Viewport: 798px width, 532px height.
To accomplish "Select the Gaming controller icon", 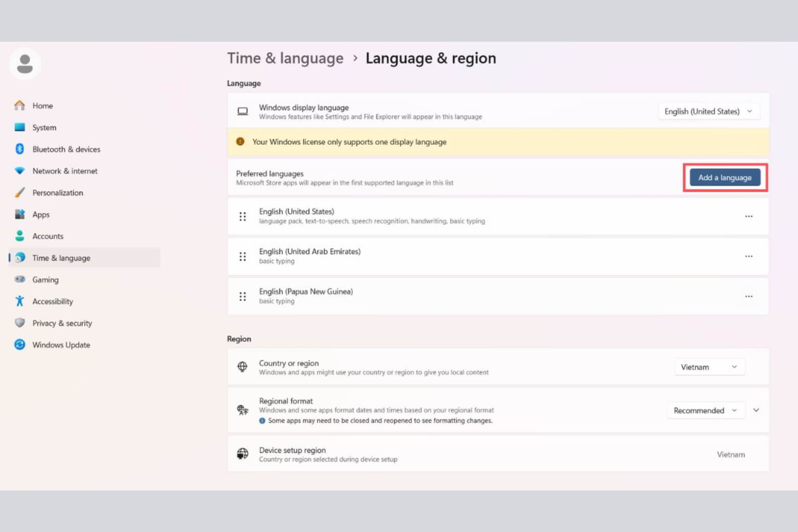I will [x=19, y=279].
